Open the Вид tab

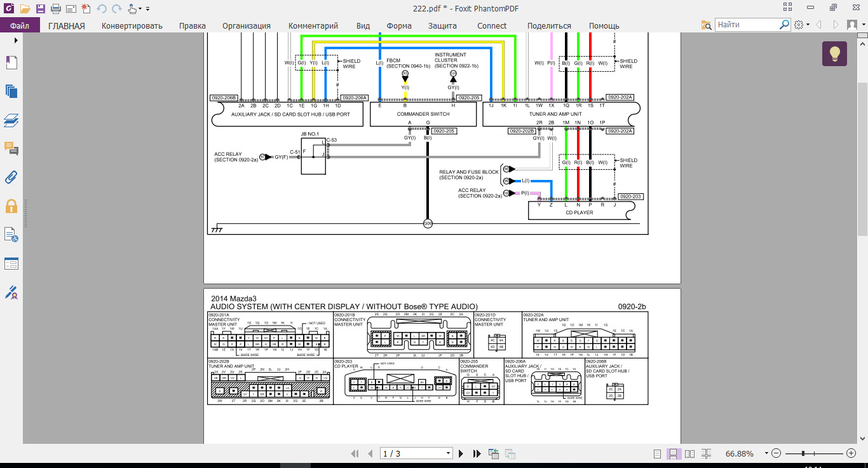point(363,25)
